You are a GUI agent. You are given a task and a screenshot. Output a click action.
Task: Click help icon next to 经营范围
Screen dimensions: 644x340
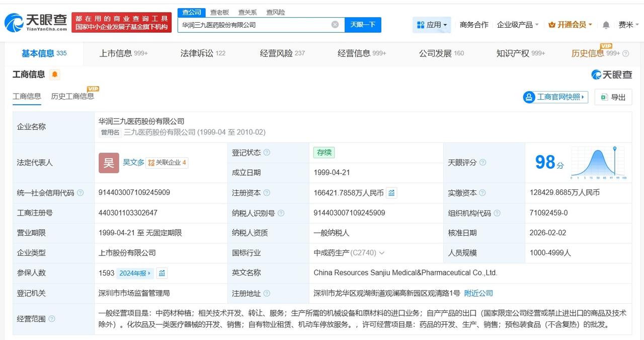pos(51,319)
